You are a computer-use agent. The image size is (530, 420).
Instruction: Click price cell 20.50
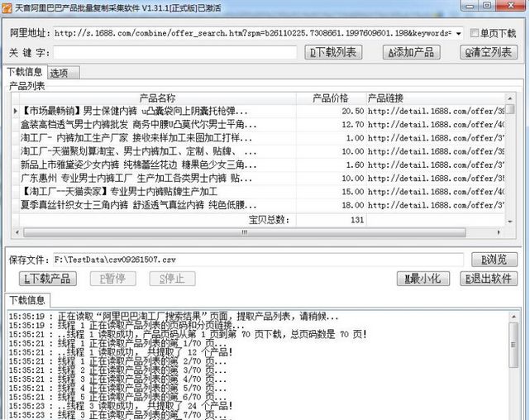[x=332, y=111]
